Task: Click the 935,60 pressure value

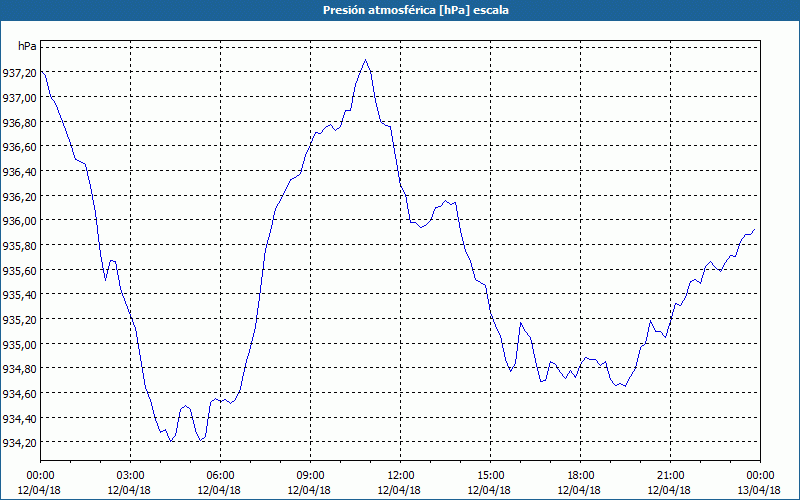Action: point(19,270)
